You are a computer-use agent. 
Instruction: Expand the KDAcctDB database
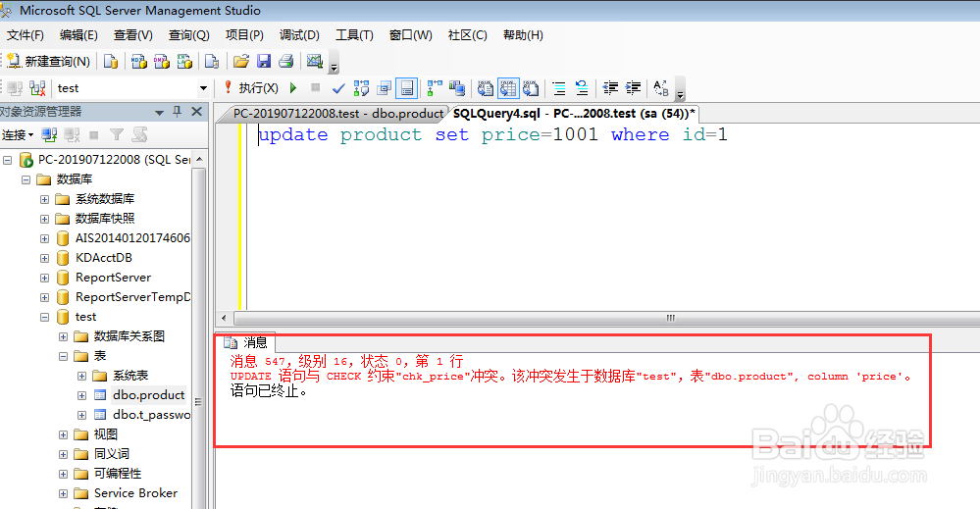pos(44,258)
